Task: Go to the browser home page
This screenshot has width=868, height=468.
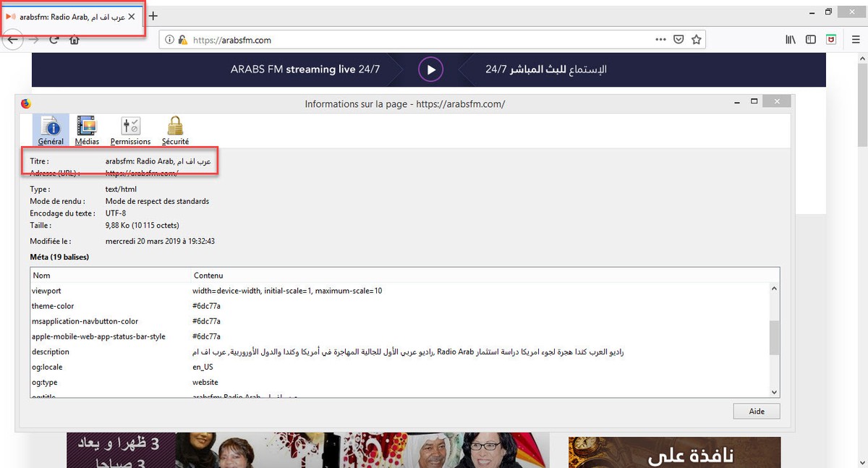Action: [x=74, y=40]
